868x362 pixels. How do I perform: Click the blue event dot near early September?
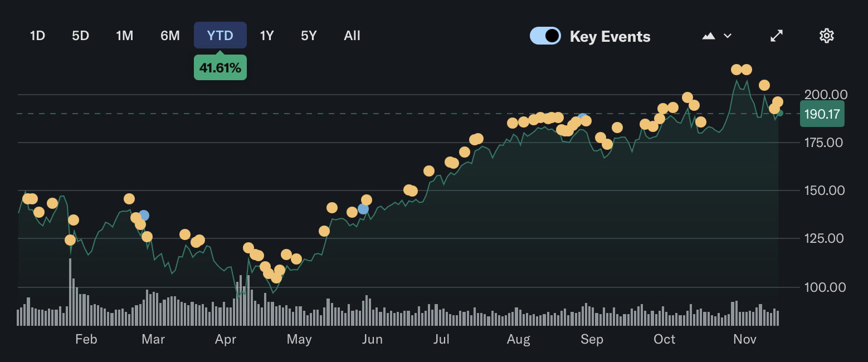pos(582,116)
